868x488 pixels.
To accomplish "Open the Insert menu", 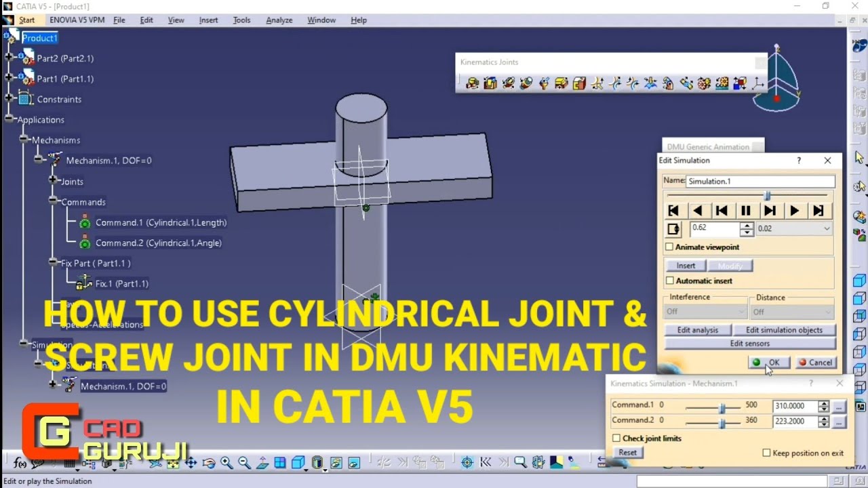I will pos(208,20).
